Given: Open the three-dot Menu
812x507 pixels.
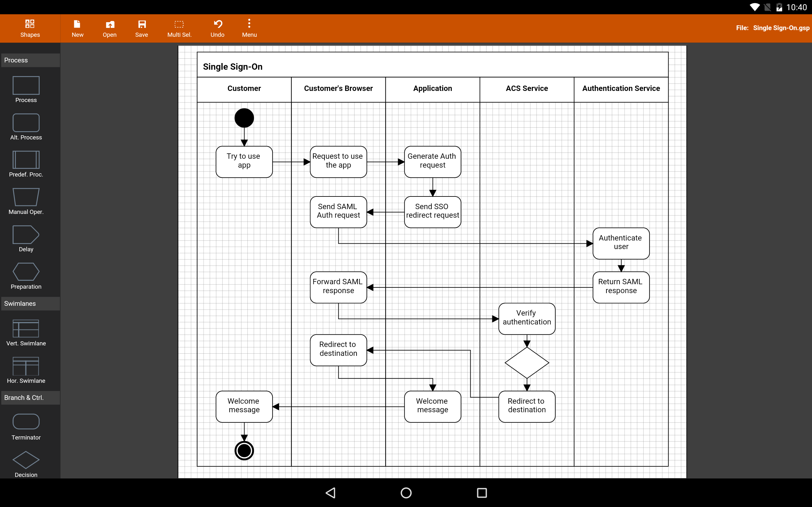Looking at the screenshot, I should pos(249,28).
